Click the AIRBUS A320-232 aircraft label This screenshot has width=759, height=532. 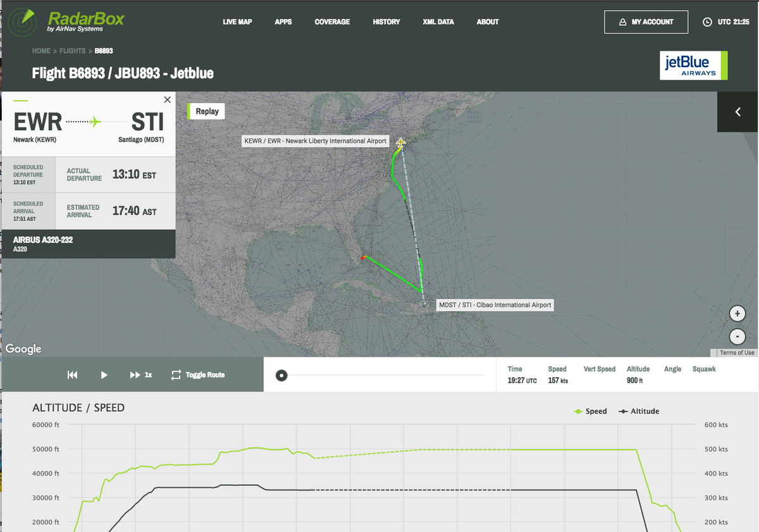43,240
